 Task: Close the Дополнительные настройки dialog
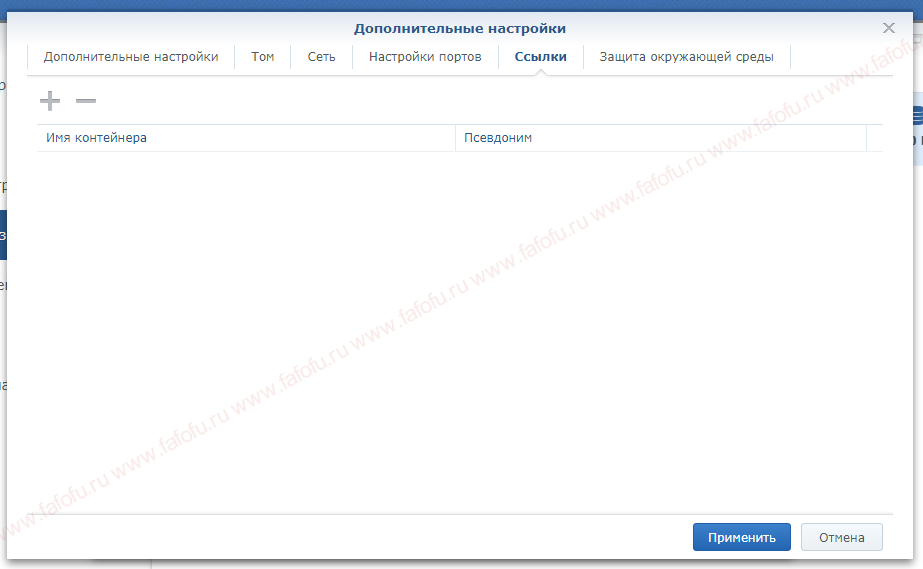click(889, 28)
